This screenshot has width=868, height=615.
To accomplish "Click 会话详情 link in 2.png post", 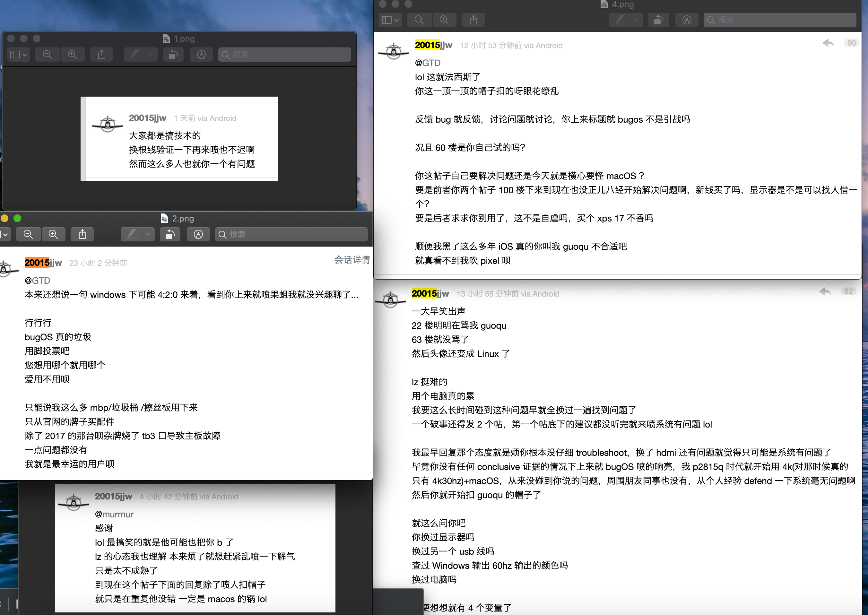I will tap(352, 260).
